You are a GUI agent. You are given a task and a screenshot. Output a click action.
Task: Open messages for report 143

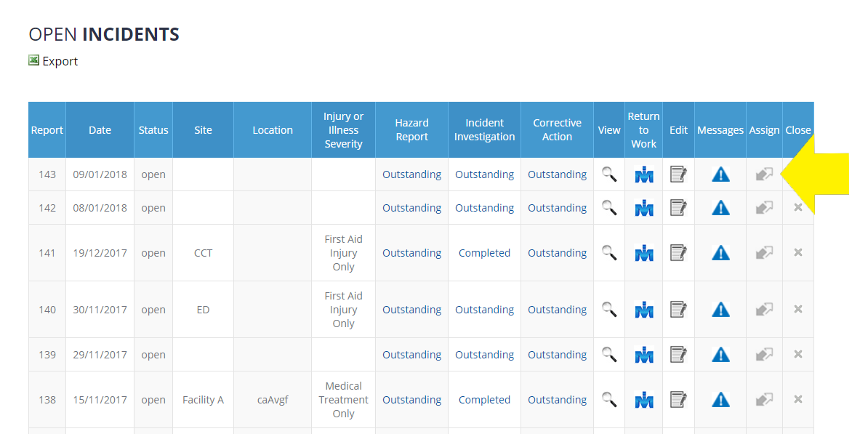[x=720, y=174]
